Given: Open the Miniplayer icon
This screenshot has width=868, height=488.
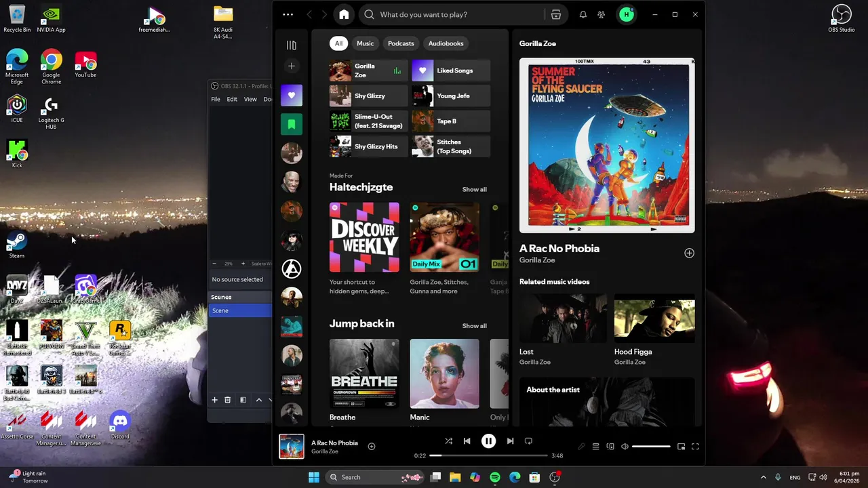Looking at the screenshot, I should (681, 447).
